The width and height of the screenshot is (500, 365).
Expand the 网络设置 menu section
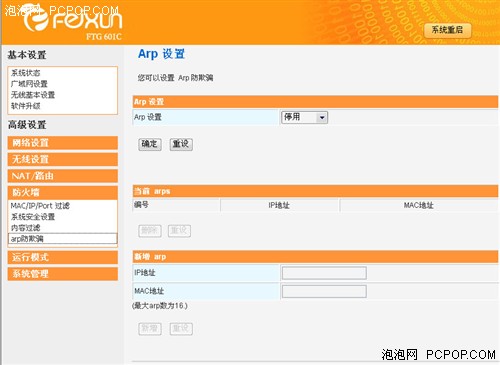point(63,143)
